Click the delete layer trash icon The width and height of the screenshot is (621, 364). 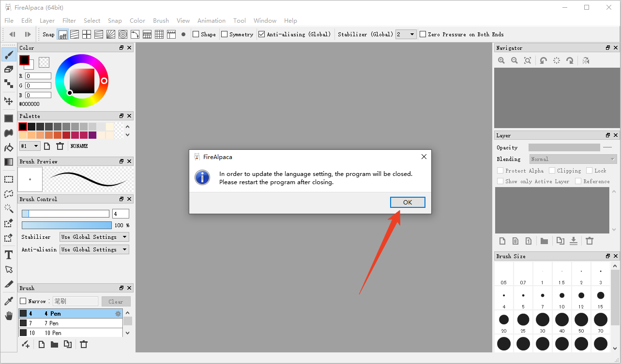(x=589, y=241)
